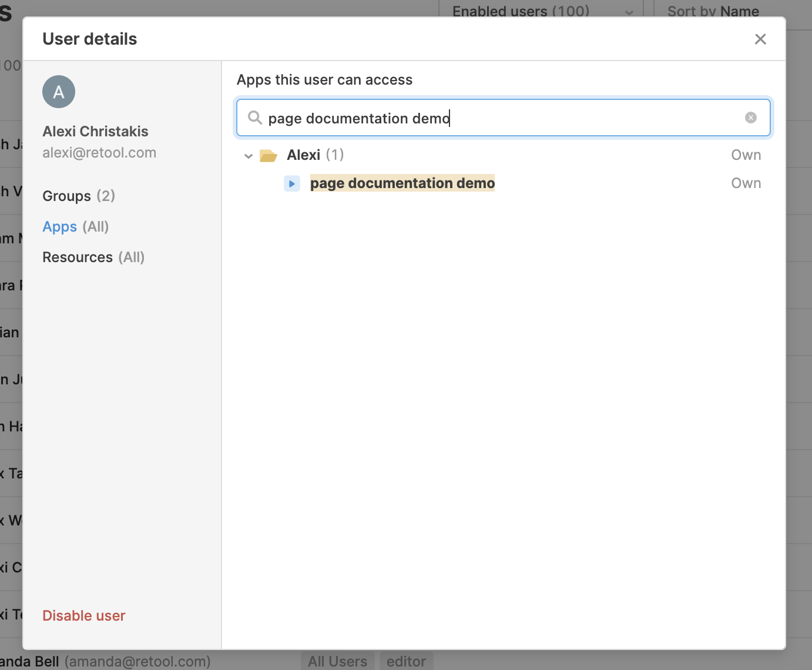Close the User details dialog
812x670 pixels.
pyautogui.click(x=760, y=39)
